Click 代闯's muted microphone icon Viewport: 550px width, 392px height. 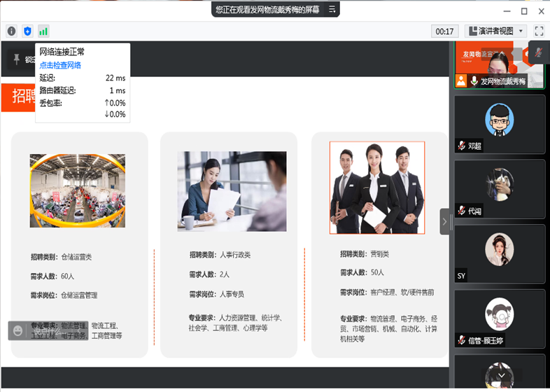pyautogui.click(x=462, y=211)
